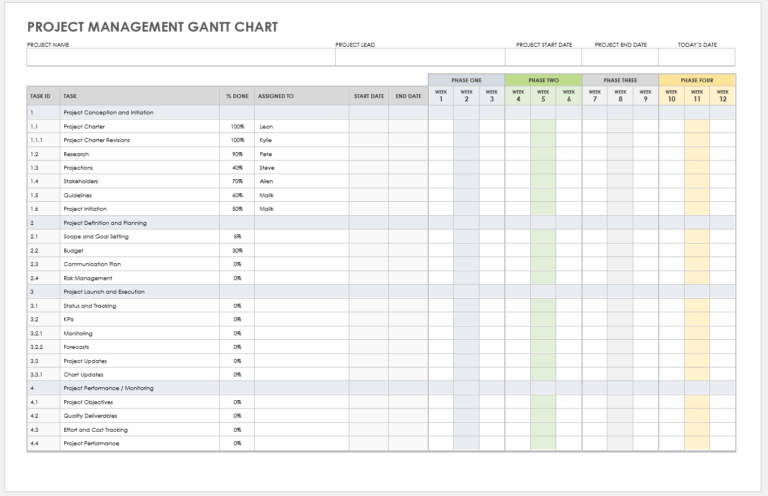Click the Project Name input field

tap(181, 57)
